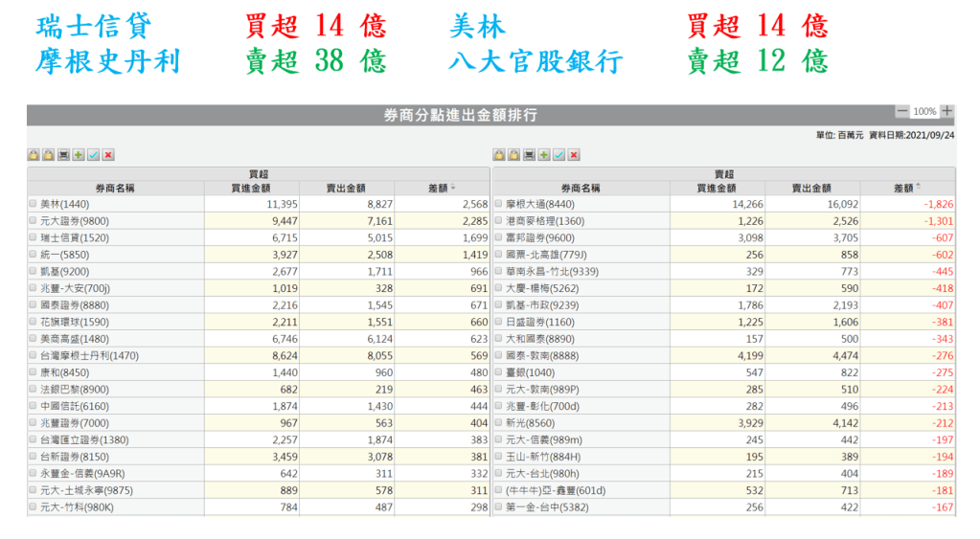Tick the checkbox for 美林(1440)

pos(34,204)
